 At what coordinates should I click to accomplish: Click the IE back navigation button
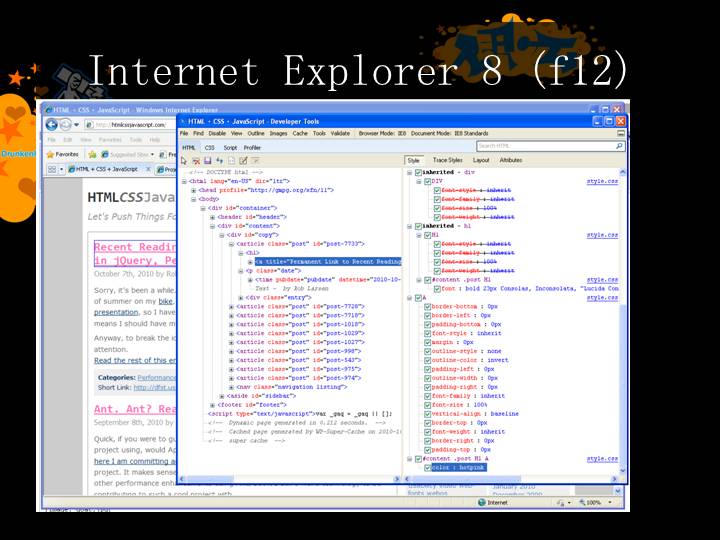[x=51, y=124]
